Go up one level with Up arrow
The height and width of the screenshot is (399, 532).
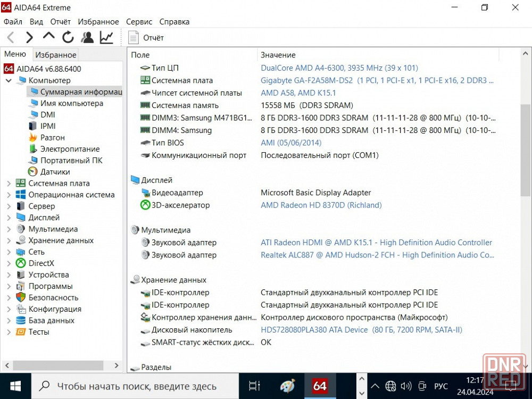(x=48, y=37)
